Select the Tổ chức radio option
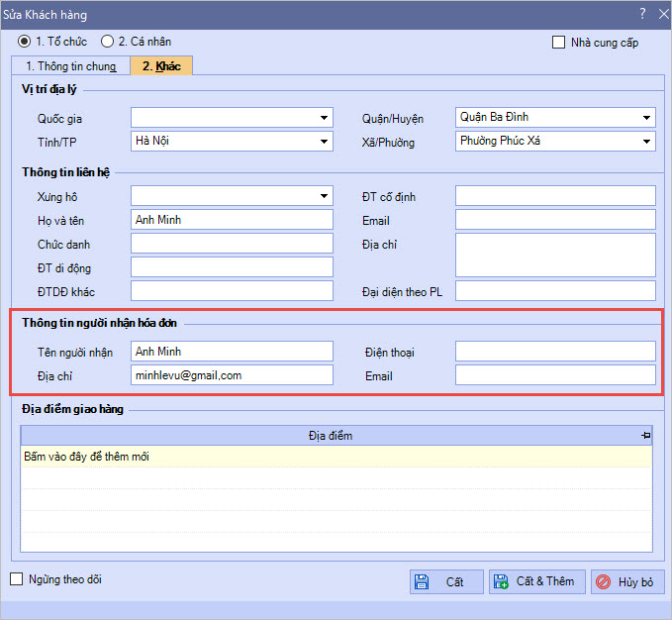Viewport: 672px width, 620px height. (25, 42)
